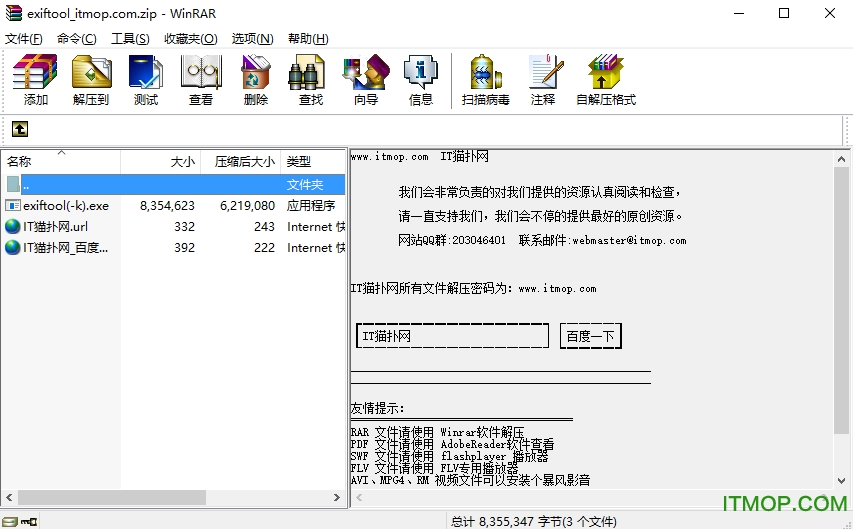
Task: Run the Test (测试) archive tool
Action: [x=145, y=79]
